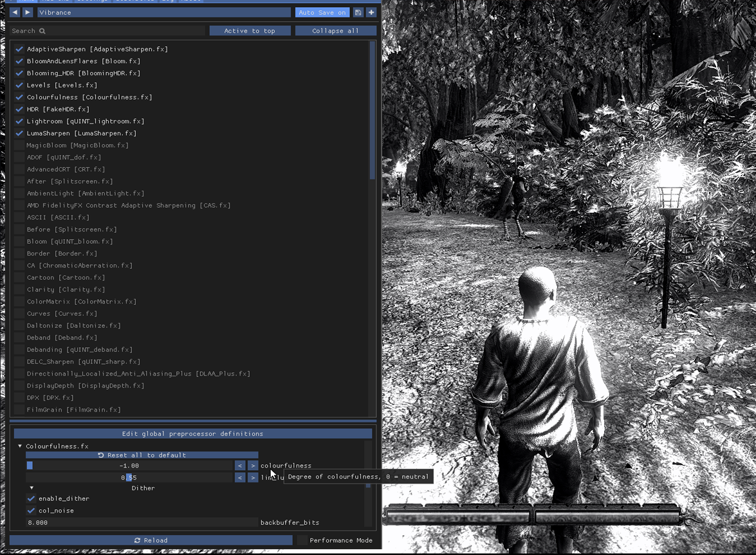This screenshot has width=756, height=555.
Task: Increase lim_luma value with right arrow
Action: [x=253, y=477]
